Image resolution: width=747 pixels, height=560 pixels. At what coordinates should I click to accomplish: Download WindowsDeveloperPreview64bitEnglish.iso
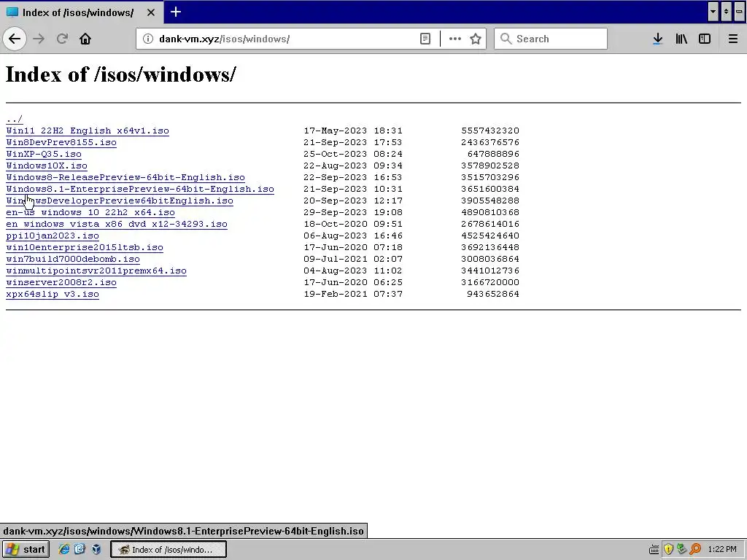point(120,201)
